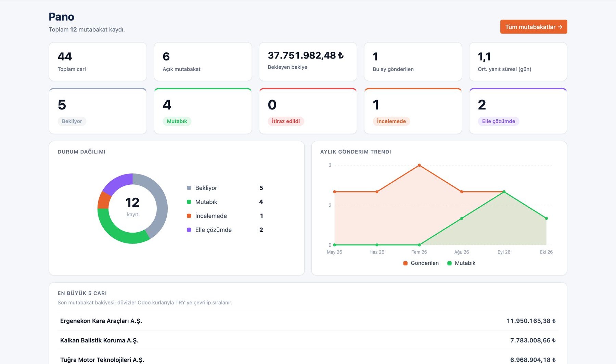This screenshot has width=616, height=364.
Task: Click the DURUM DAĞILIMI panel title
Action: click(81, 152)
